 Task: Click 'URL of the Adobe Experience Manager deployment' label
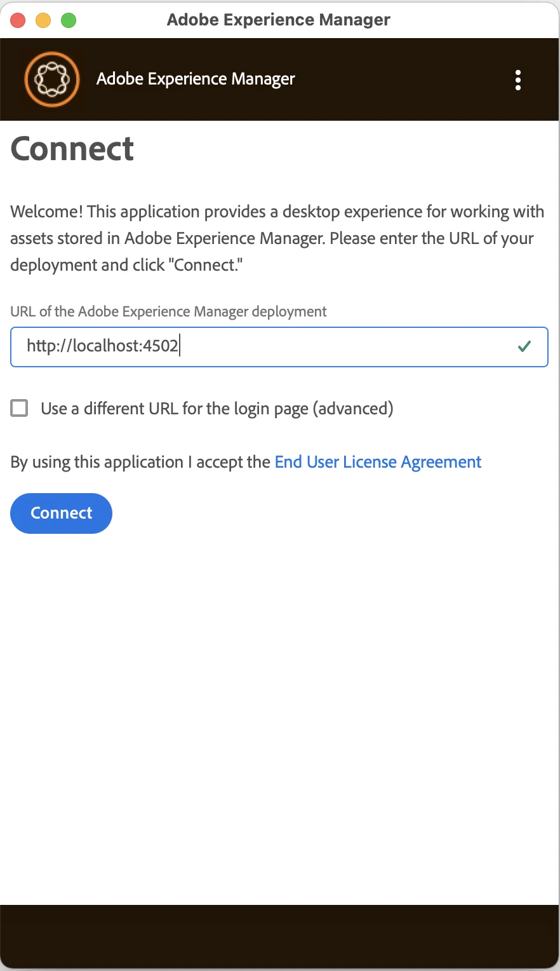coord(168,311)
